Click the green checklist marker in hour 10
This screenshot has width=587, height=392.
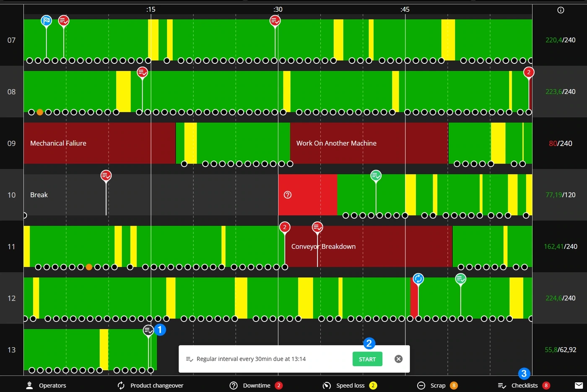point(376,175)
